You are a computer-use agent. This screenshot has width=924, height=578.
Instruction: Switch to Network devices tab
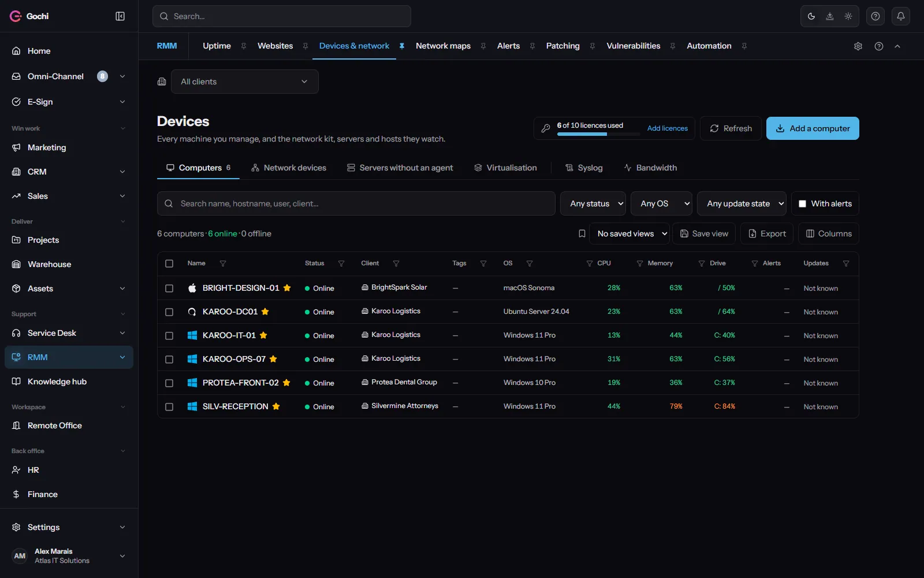[x=289, y=168]
